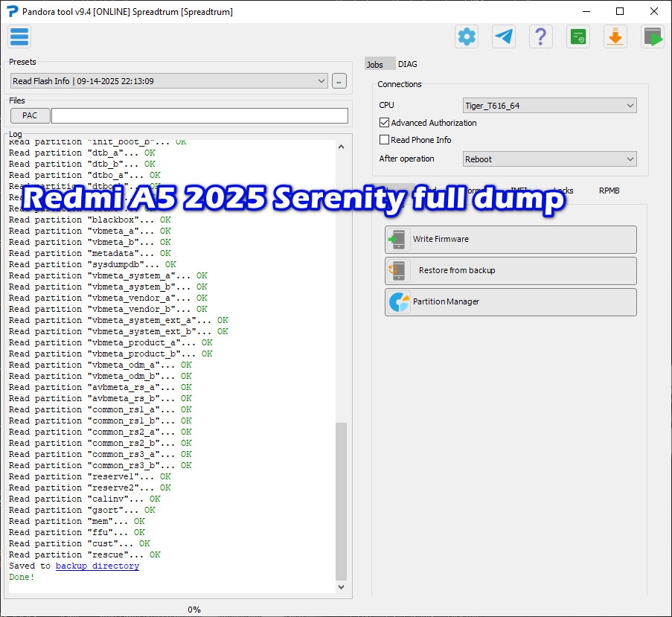This screenshot has width=672, height=617.
Task: Click the green play run icon
Action: click(x=653, y=36)
